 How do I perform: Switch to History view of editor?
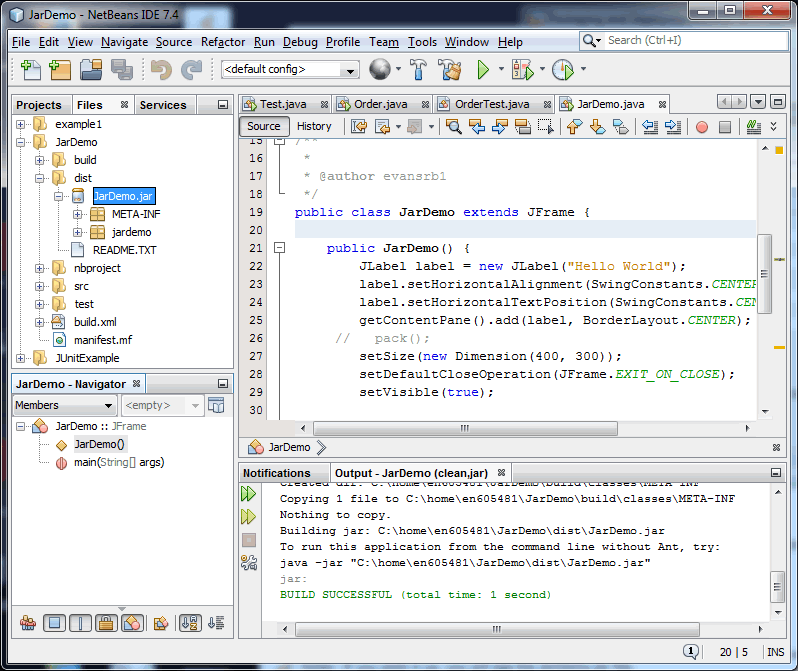click(x=314, y=126)
